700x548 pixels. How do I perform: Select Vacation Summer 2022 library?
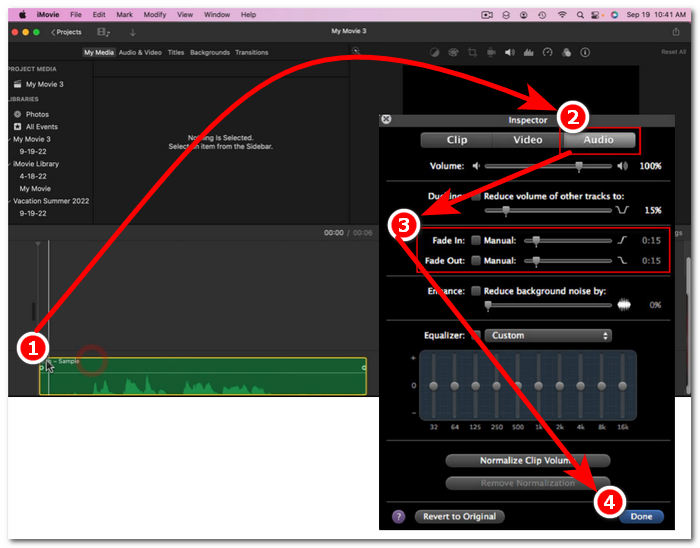pos(51,201)
